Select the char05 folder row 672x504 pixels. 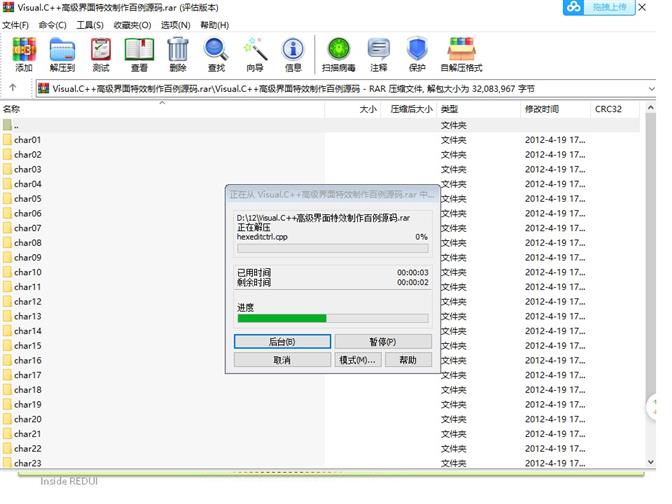point(321,198)
